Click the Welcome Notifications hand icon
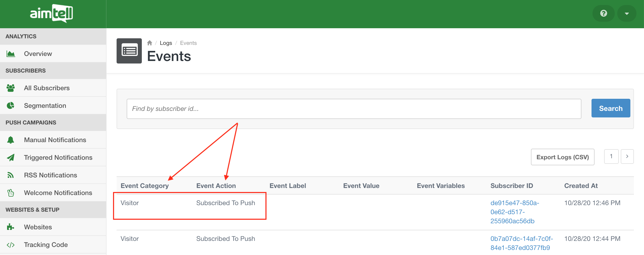 (11, 193)
